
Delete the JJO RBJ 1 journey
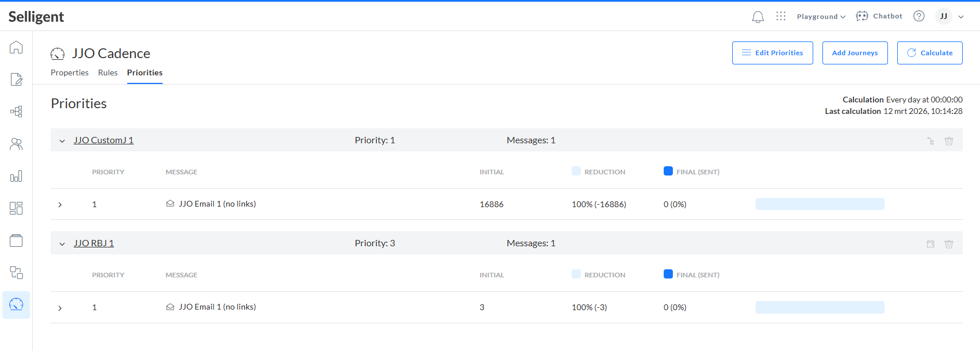pyautogui.click(x=949, y=244)
